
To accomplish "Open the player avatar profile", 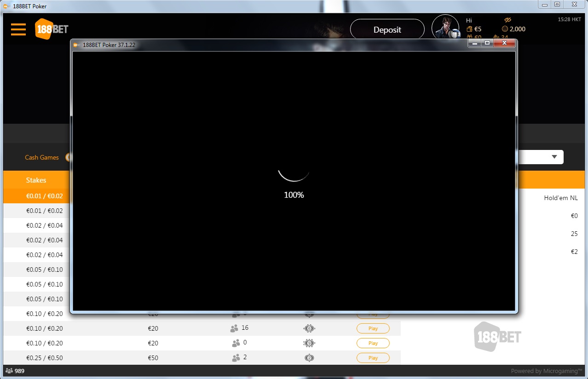I will (445, 28).
